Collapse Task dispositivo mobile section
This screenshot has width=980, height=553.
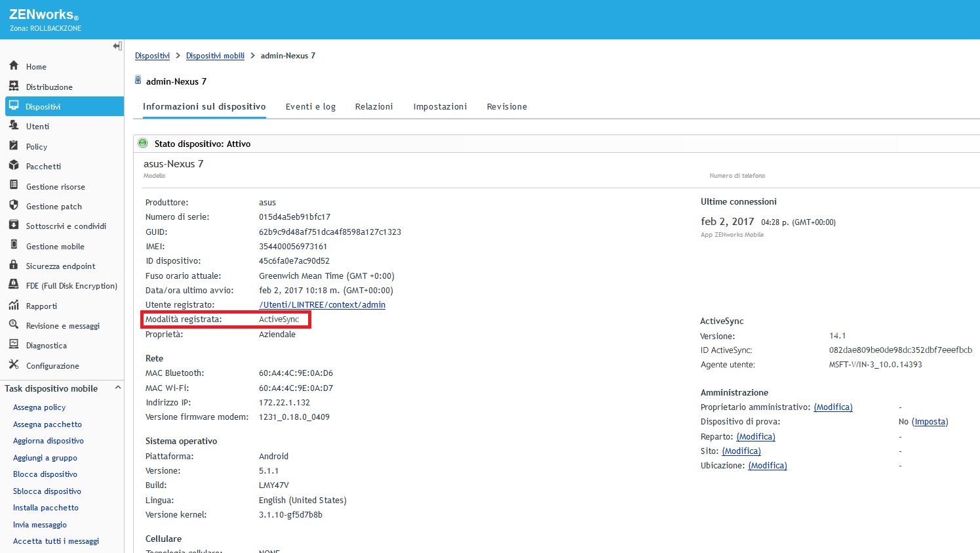click(118, 388)
